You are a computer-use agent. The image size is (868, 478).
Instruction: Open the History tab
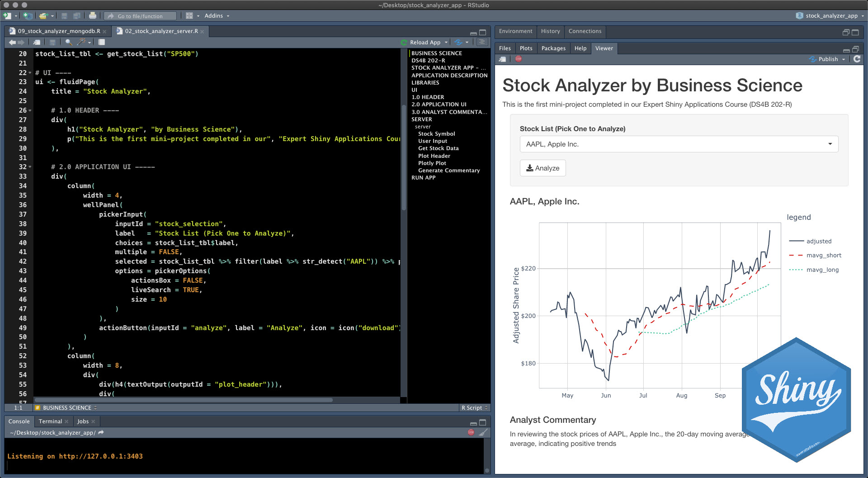550,31
